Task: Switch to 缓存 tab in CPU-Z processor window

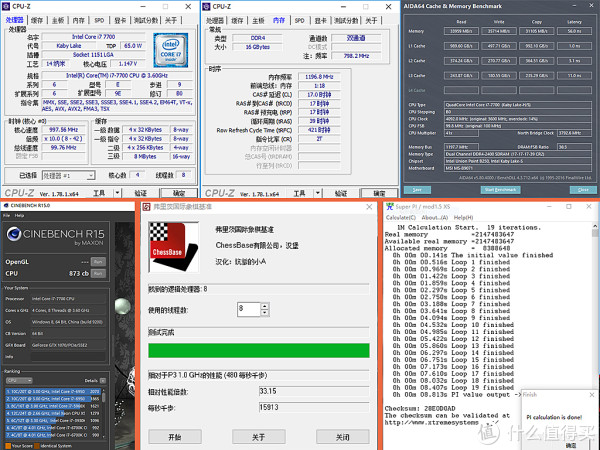Action: coord(37,20)
